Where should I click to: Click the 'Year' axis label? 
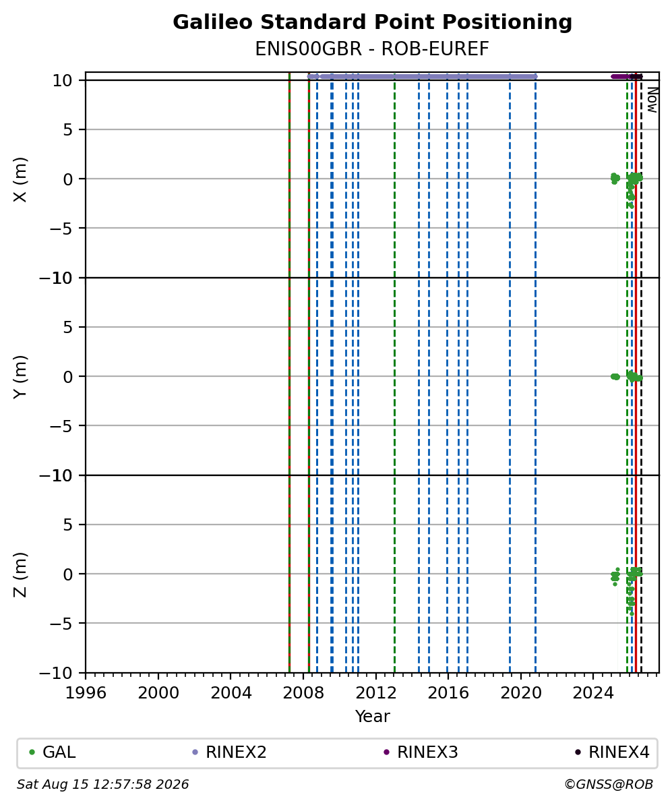click(x=372, y=716)
